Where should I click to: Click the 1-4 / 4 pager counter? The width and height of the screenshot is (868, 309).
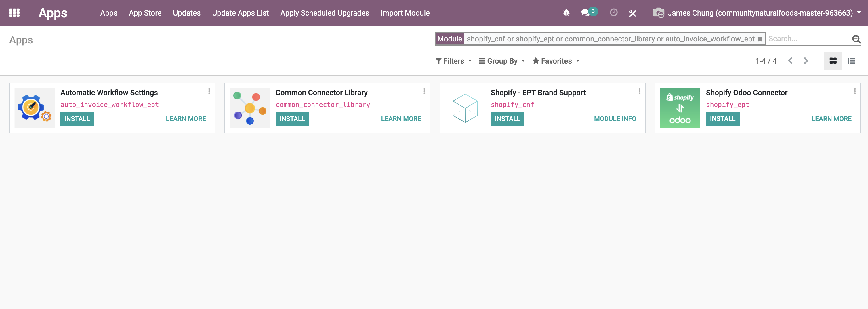[766, 61]
